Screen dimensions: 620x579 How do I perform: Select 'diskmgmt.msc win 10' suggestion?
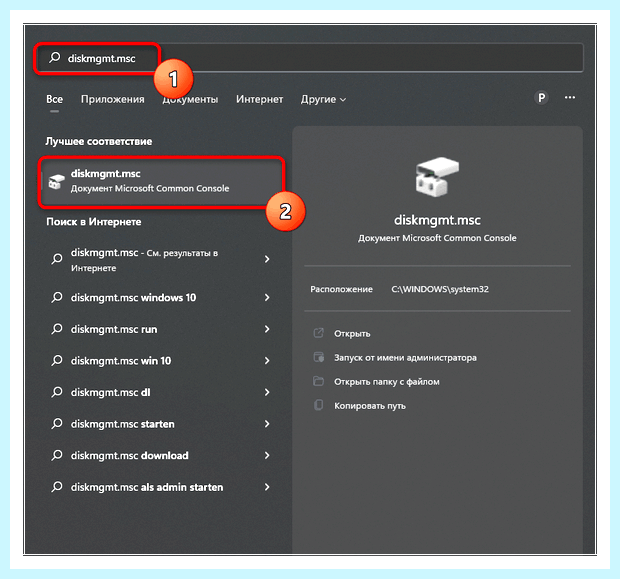click(x=161, y=361)
